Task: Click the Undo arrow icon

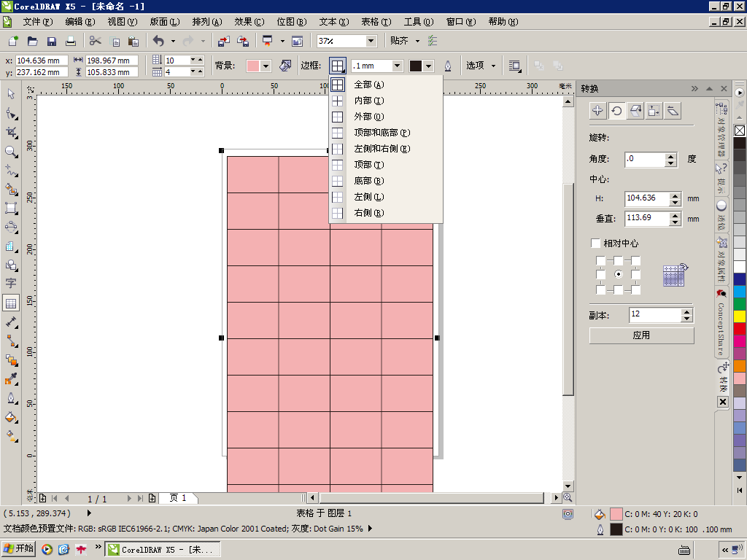Action: 158,42
